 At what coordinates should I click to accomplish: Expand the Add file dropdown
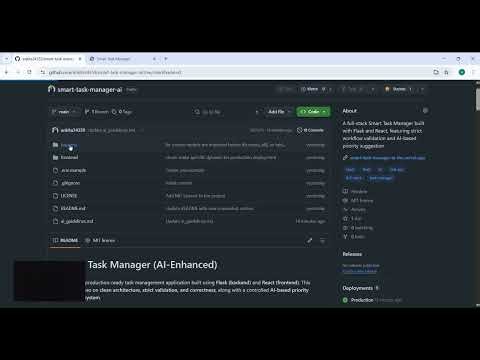pos(279,112)
